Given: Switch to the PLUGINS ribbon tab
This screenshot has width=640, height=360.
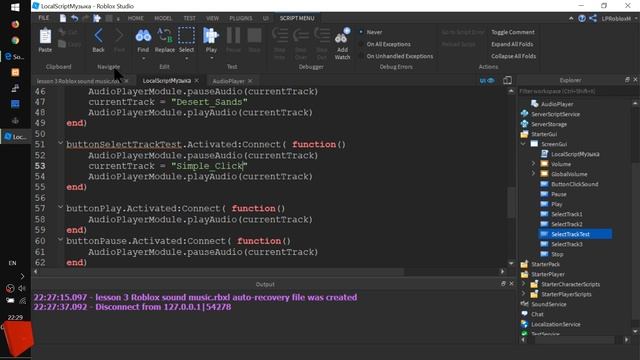Looking at the screenshot, I should (241, 18).
